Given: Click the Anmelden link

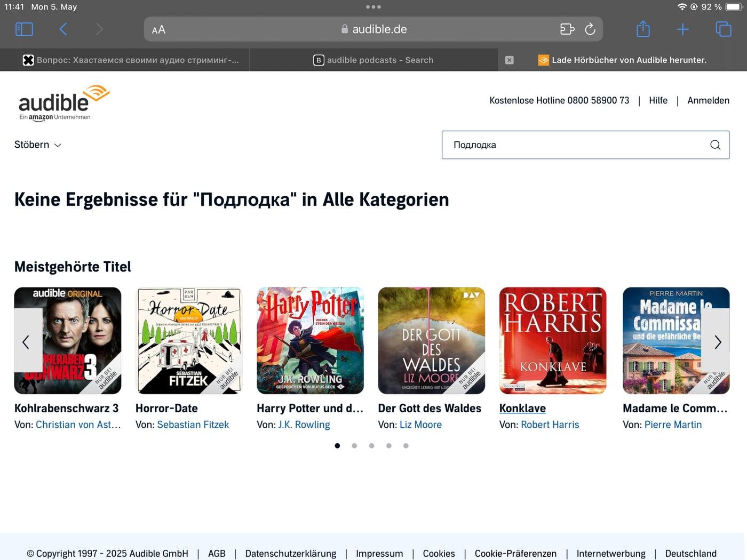Looking at the screenshot, I should (708, 100).
